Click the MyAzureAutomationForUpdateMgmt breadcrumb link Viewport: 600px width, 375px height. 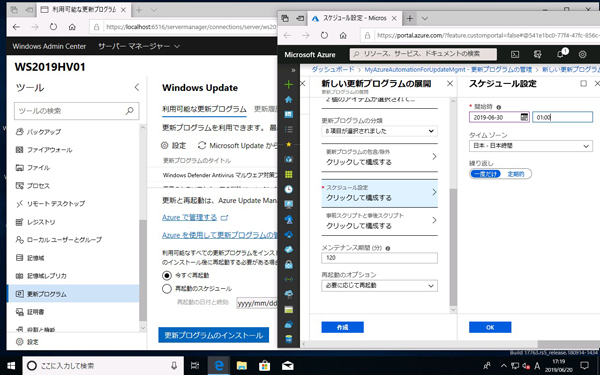point(448,70)
